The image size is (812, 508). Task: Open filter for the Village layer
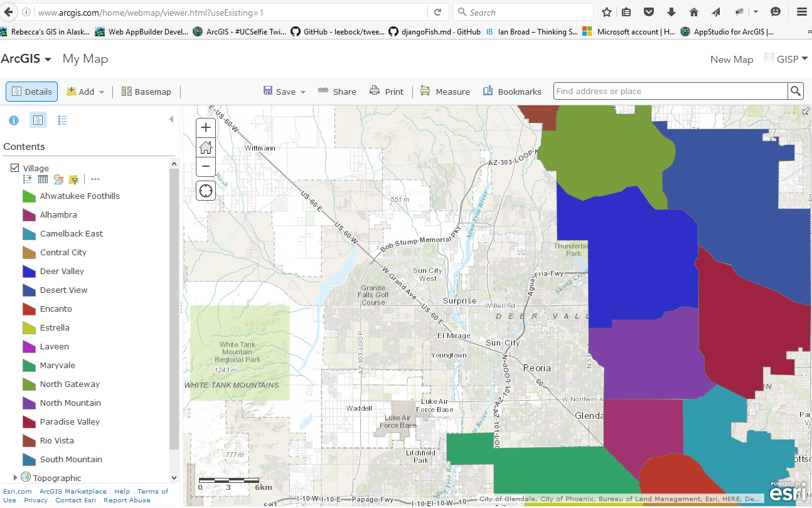[x=74, y=179]
